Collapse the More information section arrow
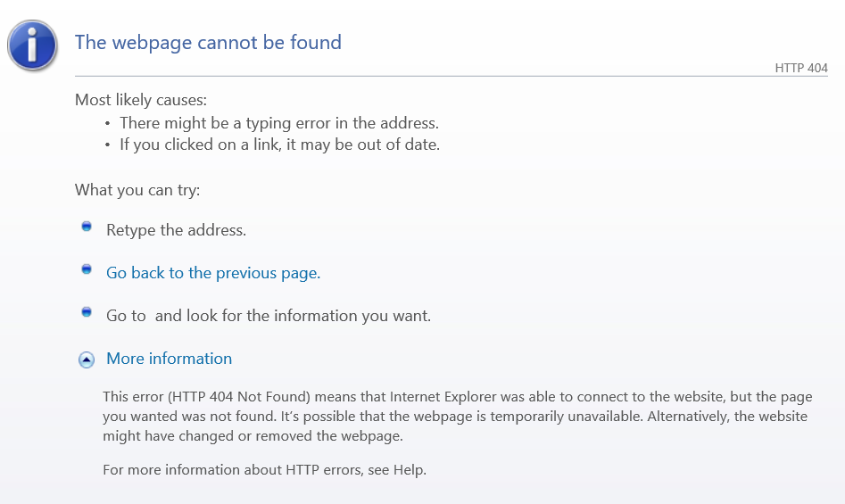Screen dimensions: 845x504 87,359
